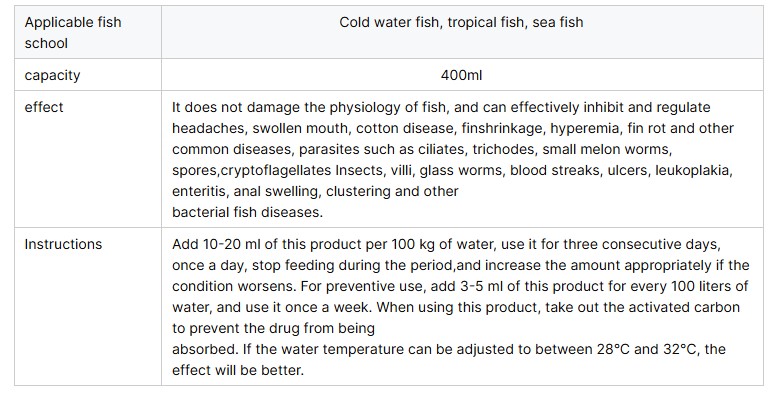Select the 'Cold water fish, tropical fish, sea fish' text
The image size is (774, 394).
click(x=461, y=22)
